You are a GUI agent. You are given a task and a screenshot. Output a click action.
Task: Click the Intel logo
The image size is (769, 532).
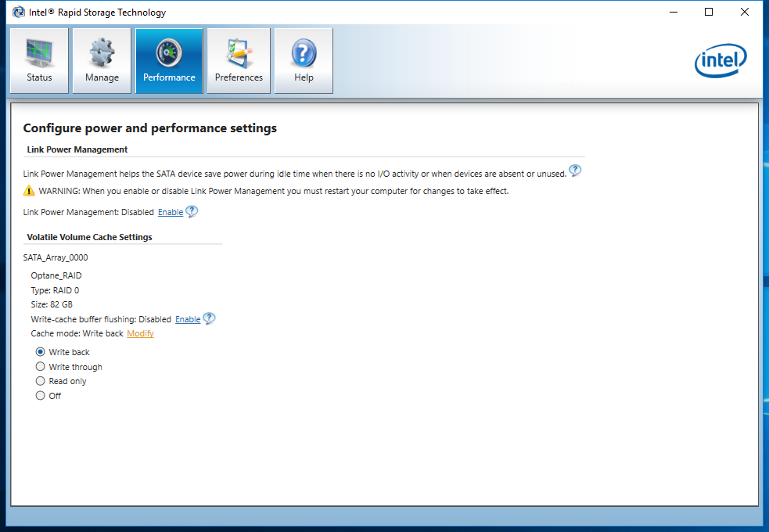(720, 60)
